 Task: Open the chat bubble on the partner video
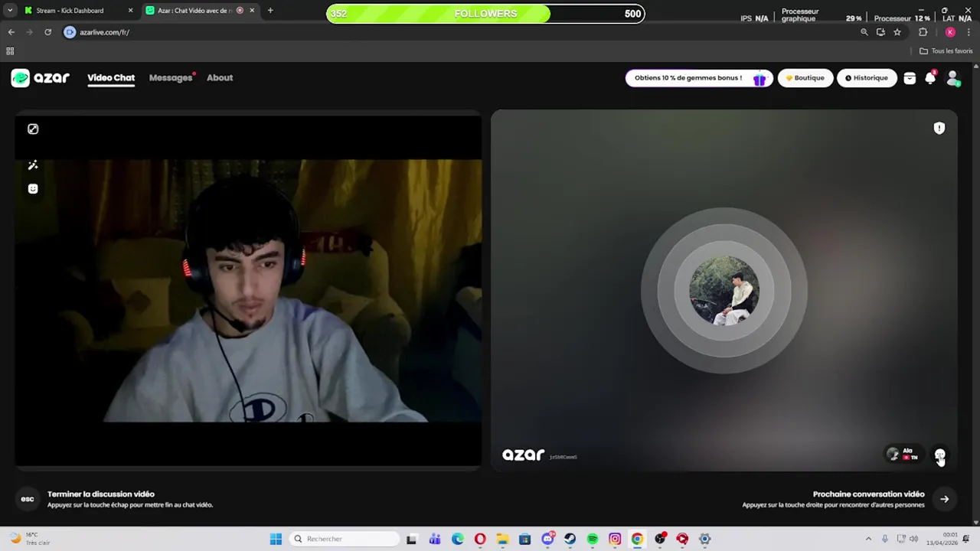(x=940, y=455)
